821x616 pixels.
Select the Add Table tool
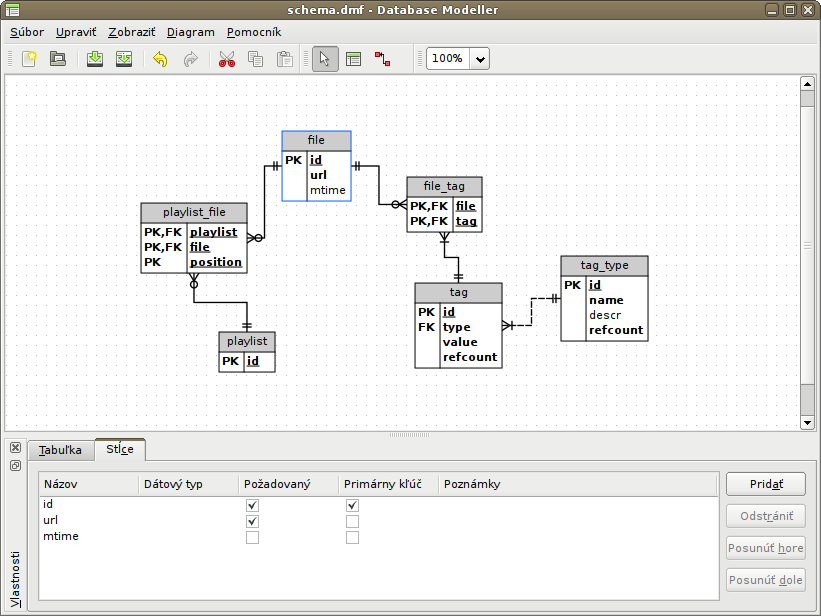354,59
